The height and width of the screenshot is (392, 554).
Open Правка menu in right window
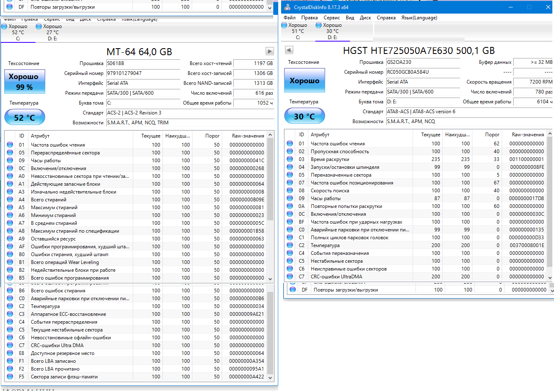tap(309, 18)
